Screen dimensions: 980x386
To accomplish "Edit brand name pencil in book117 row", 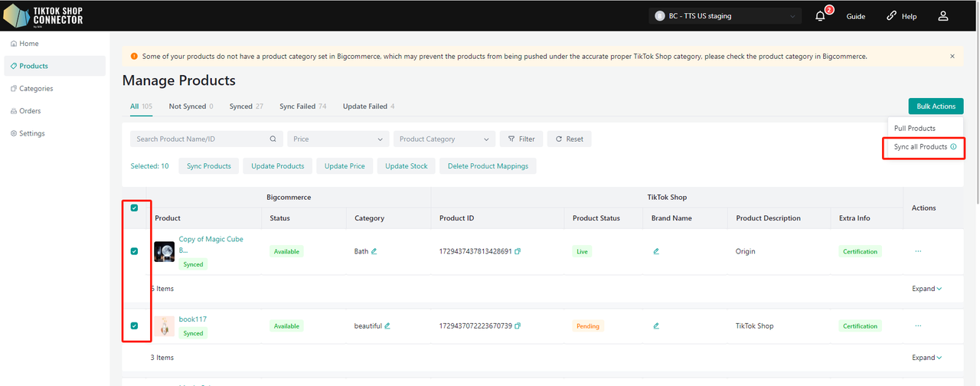I will coord(656,325).
